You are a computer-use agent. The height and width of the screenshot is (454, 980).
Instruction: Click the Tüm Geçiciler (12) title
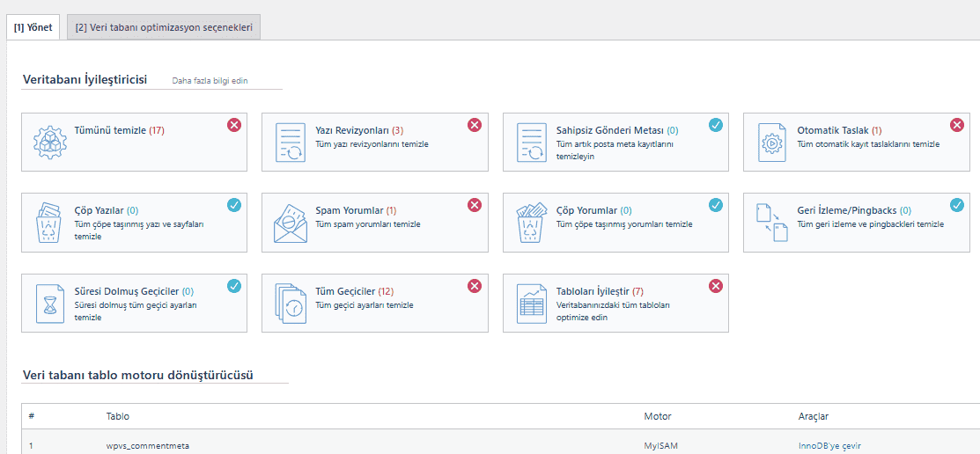(354, 291)
